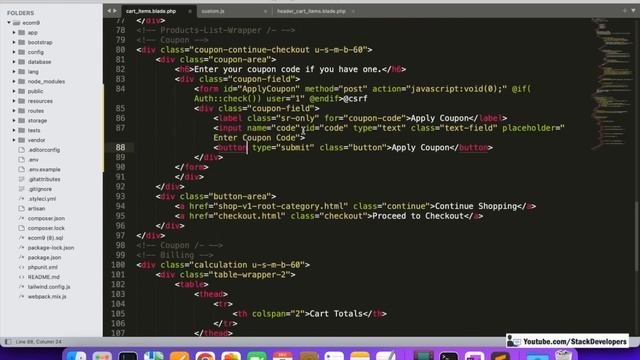Open the Trash in the dock
Screen dimensions: 640x360
(x=564, y=355)
